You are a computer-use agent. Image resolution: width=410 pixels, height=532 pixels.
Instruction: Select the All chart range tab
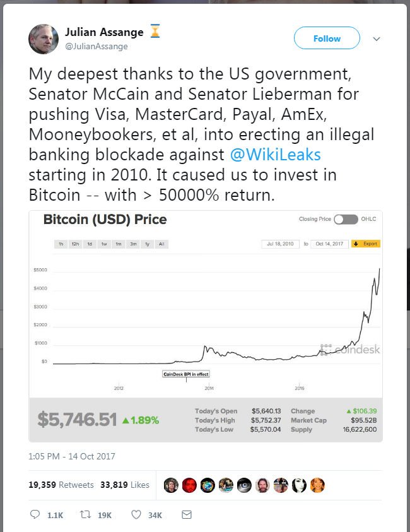point(161,244)
